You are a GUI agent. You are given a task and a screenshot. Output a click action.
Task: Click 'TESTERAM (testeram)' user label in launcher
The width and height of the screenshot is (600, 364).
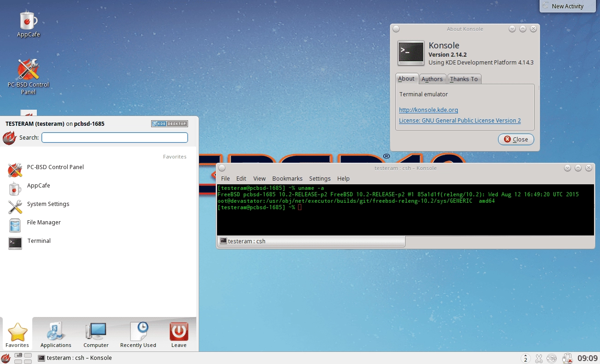[x=35, y=123]
